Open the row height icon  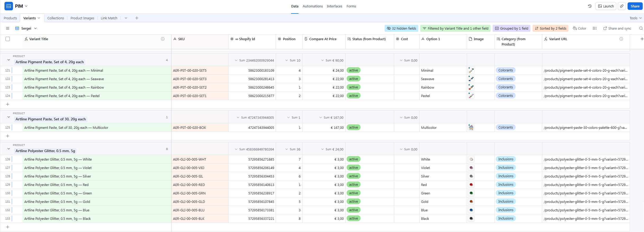tap(595, 28)
